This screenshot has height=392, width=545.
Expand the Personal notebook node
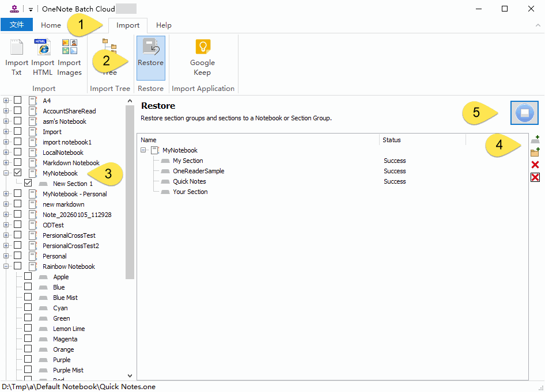6,256
